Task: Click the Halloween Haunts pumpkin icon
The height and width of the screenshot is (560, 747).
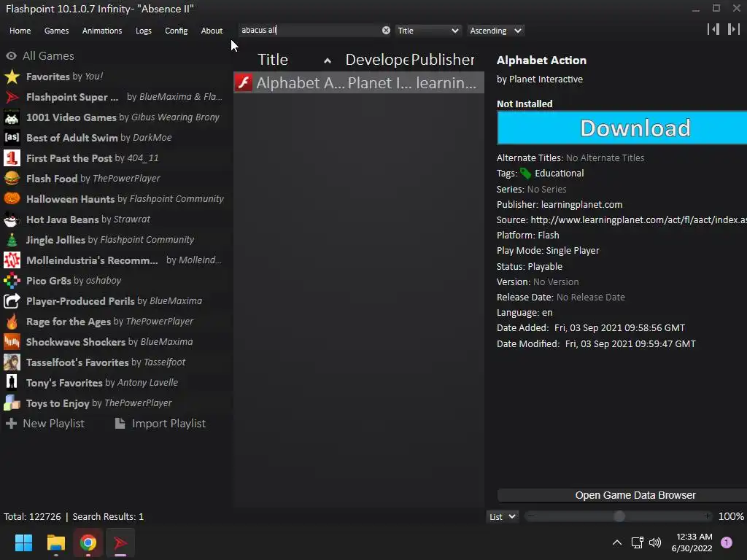Action: [12, 199]
